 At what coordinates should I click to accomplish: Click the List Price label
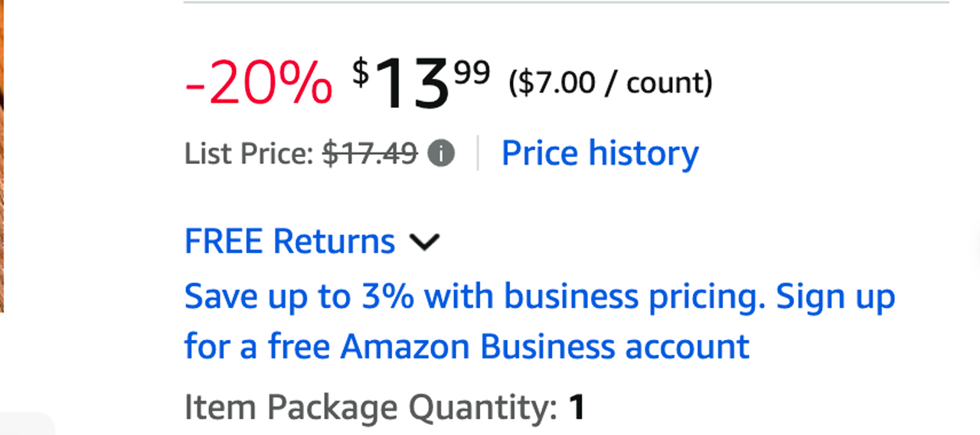tap(249, 154)
